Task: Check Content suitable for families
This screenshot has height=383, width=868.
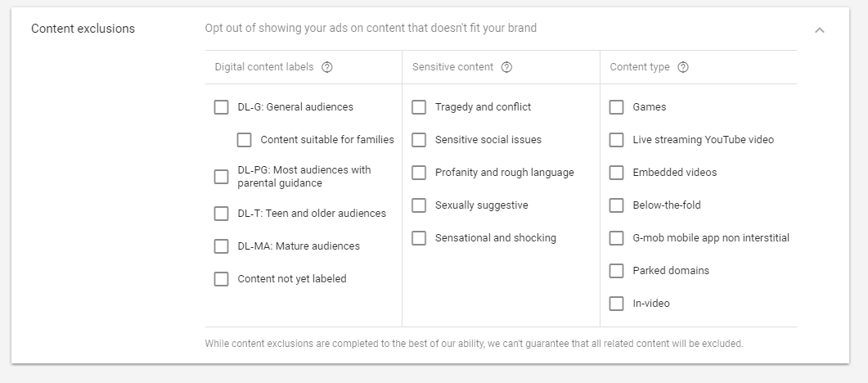Action: (x=244, y=139)
